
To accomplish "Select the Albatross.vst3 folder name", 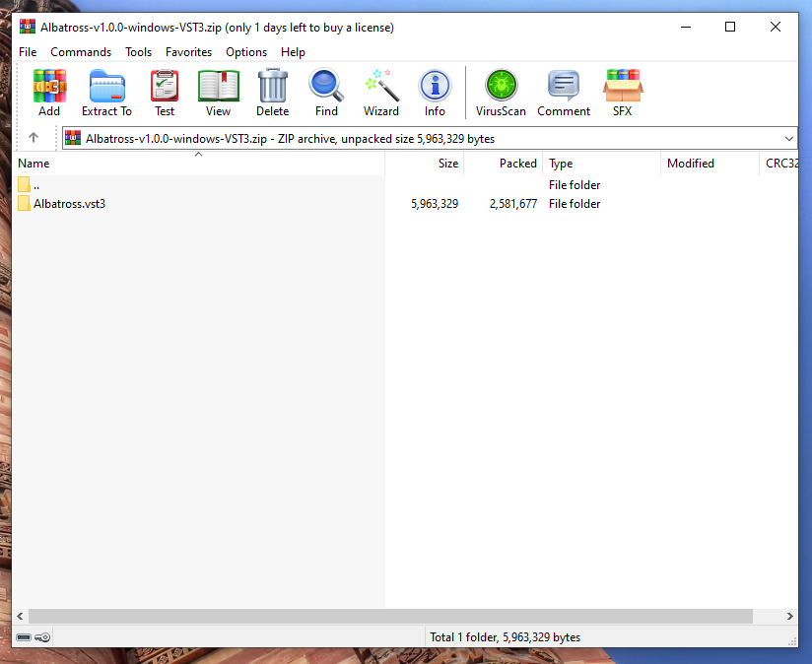I will pos(69,204).
